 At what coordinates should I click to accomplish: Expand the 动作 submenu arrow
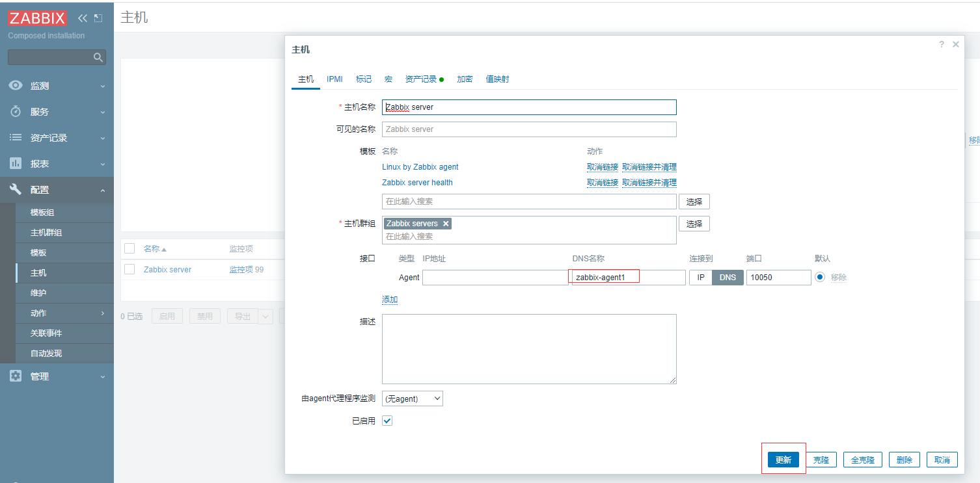point(102,313)
